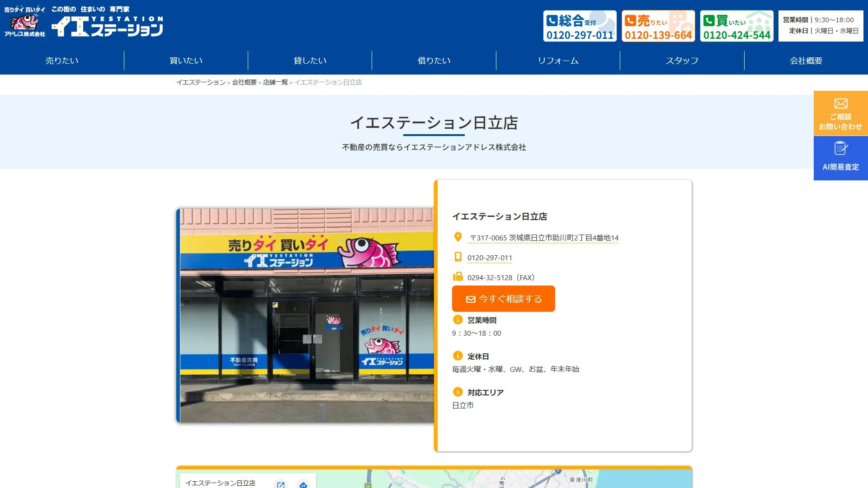Click the ご相談 お問い合わせ side button
Viewport: 868px width, 488px height.
coord(840,113)
